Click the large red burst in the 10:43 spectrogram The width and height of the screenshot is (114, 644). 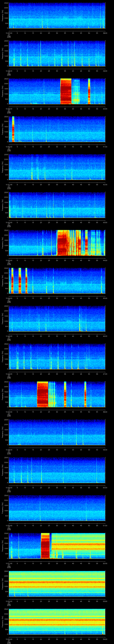pos(62,243)
